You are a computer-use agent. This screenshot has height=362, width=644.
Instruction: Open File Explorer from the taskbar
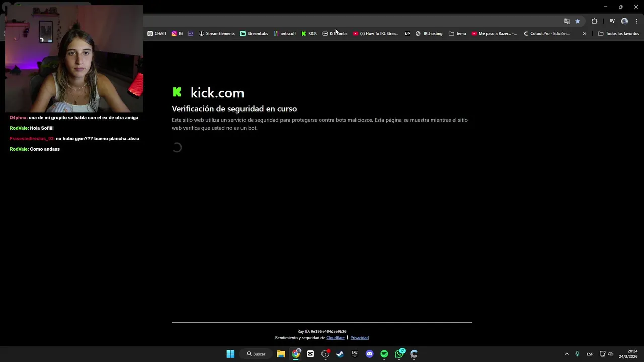(281, 354)
